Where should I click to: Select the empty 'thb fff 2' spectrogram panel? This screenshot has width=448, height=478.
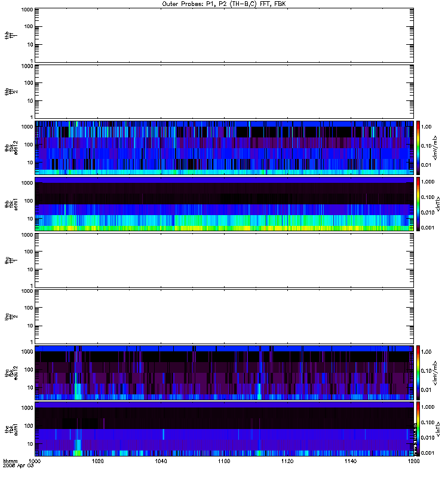[224, 91]
